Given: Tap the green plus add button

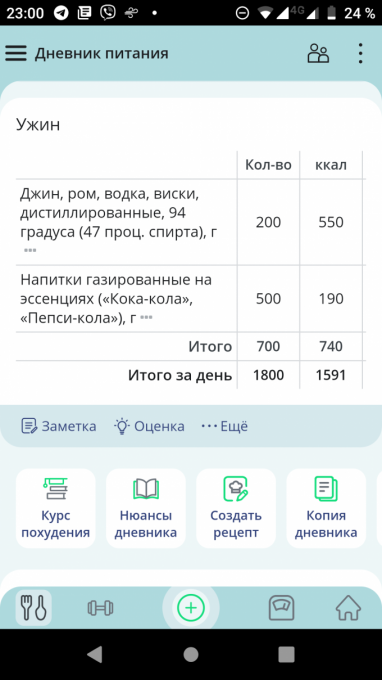Looking at the screenshot, I should (191, 608).
